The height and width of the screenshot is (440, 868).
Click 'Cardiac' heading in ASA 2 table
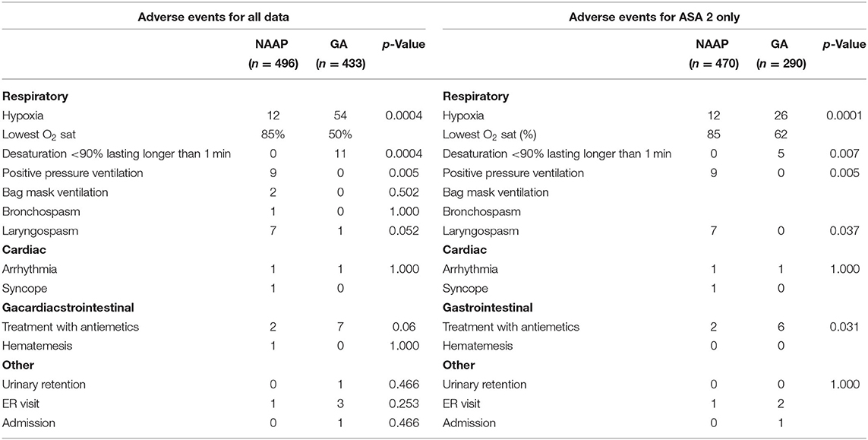pos(465,250)
